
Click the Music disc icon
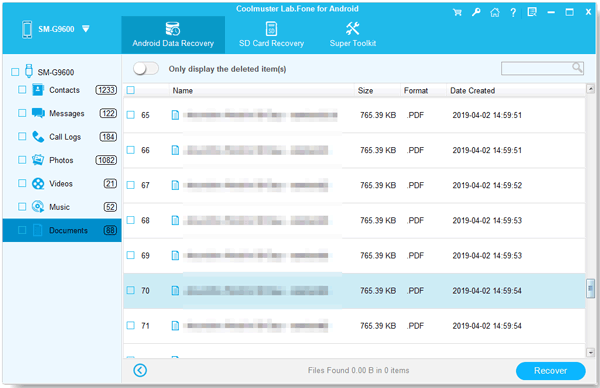(x=38, y=207)
